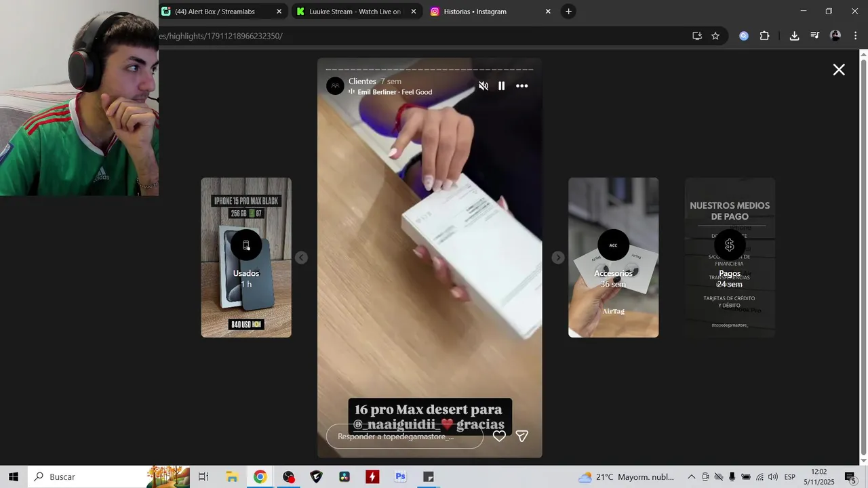The image size is (868, 488).
Task: Open the volume speaker tray icon
Action: (x=773, y=476)
